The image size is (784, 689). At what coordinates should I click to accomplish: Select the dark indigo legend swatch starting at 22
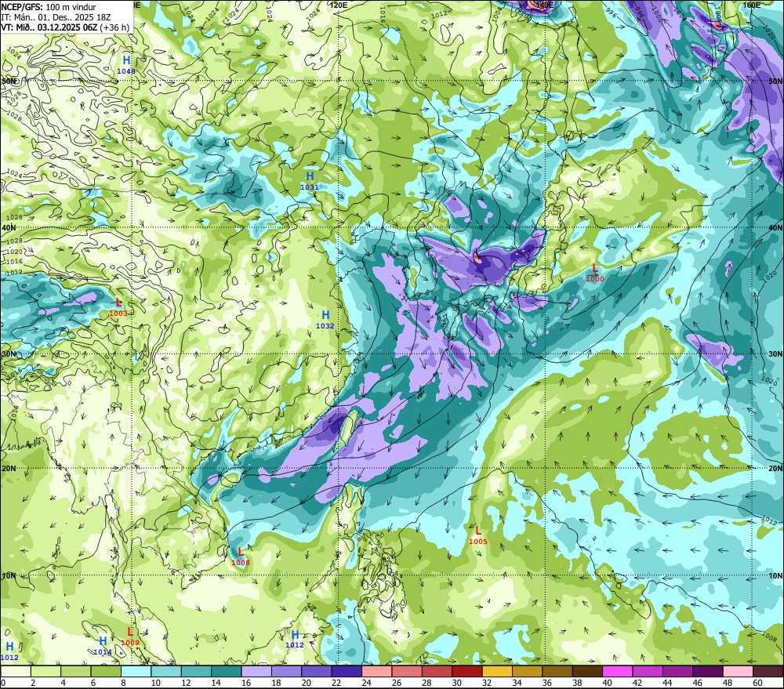347,671
